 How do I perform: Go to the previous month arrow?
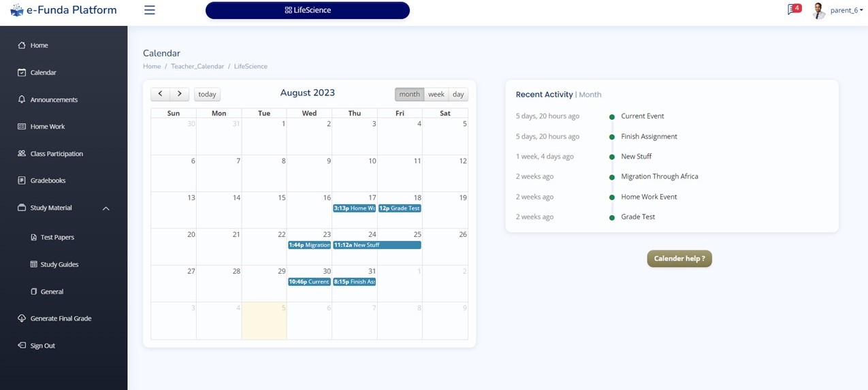[160, 94]
